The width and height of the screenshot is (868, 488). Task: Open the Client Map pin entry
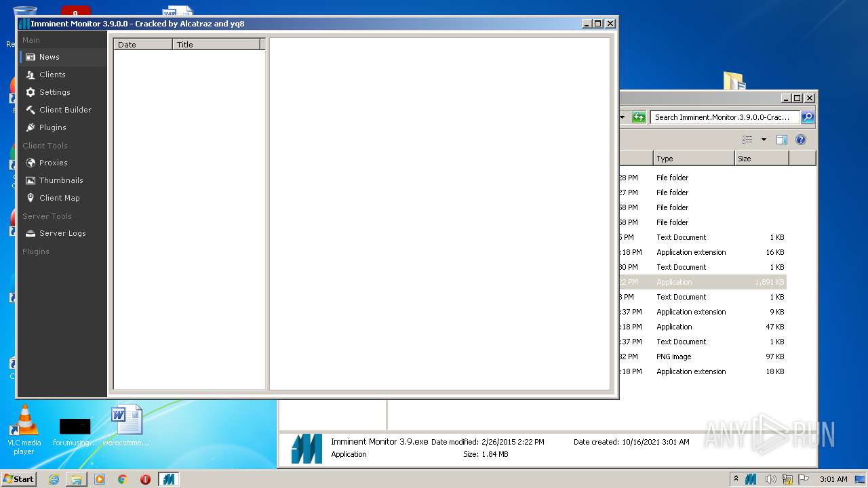point(62,198)
